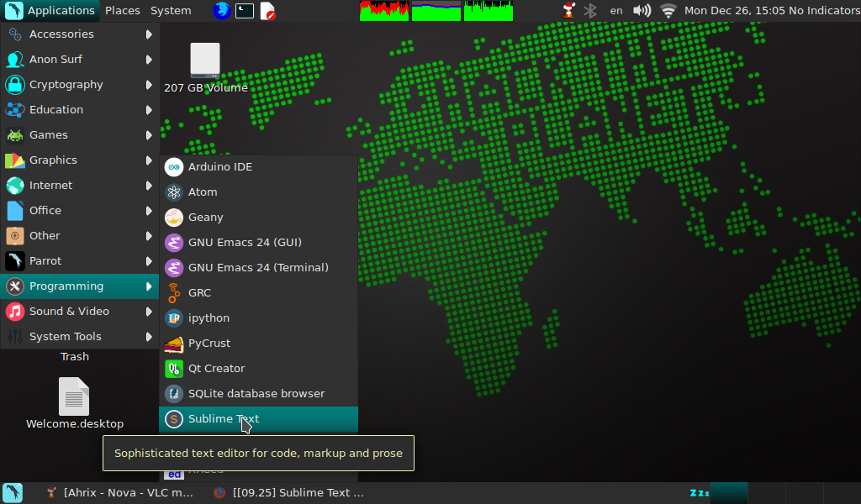Expand the Education category

[x=80, y=110]
